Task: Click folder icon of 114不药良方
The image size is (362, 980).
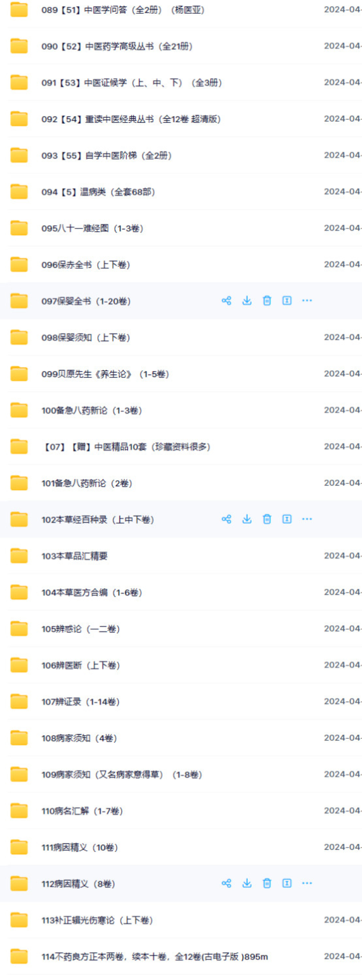Action: point(19,957)
